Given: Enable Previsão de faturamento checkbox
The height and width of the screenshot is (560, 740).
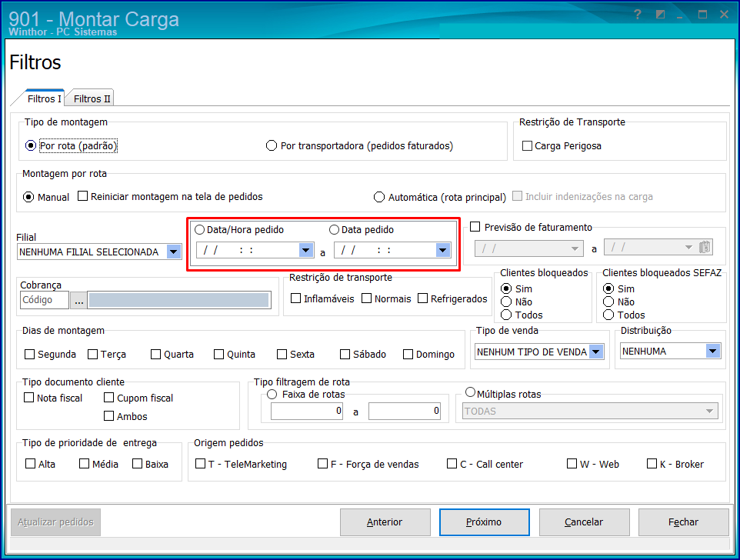Looking at the screenshot, I should (475, 227).
